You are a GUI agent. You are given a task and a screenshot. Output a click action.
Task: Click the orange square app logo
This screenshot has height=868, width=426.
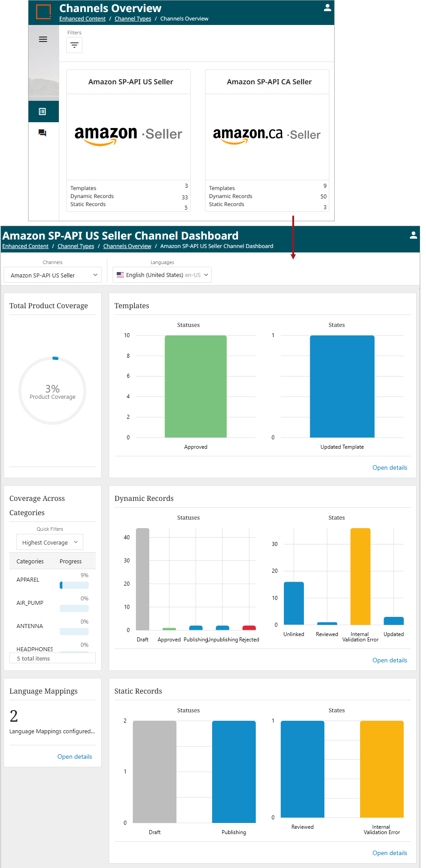point(43,12)
